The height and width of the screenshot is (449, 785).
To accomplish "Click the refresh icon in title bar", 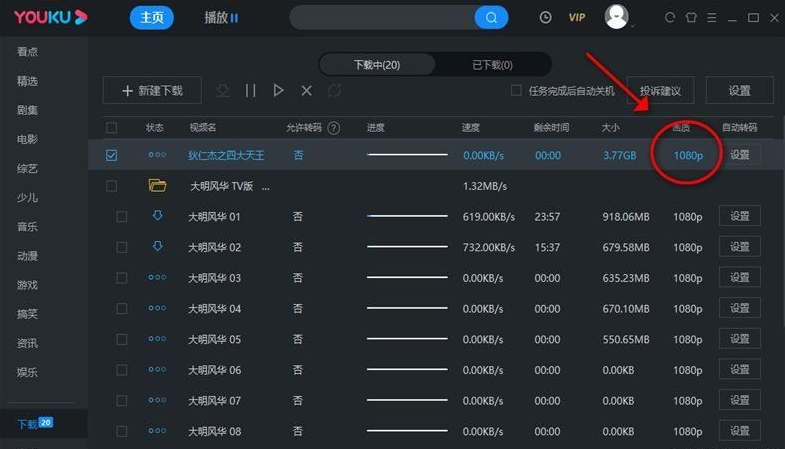I will [x=669, y=18].
